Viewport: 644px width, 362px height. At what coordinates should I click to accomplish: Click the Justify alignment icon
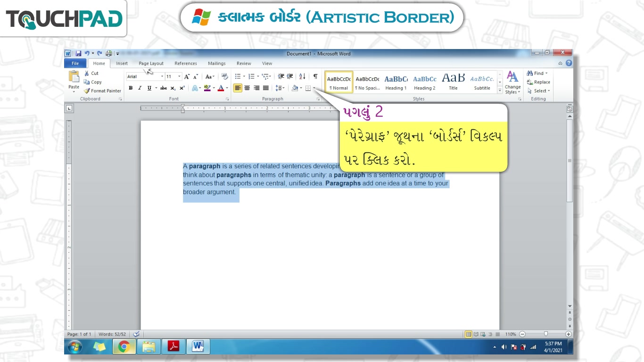(x=266, y=88)
